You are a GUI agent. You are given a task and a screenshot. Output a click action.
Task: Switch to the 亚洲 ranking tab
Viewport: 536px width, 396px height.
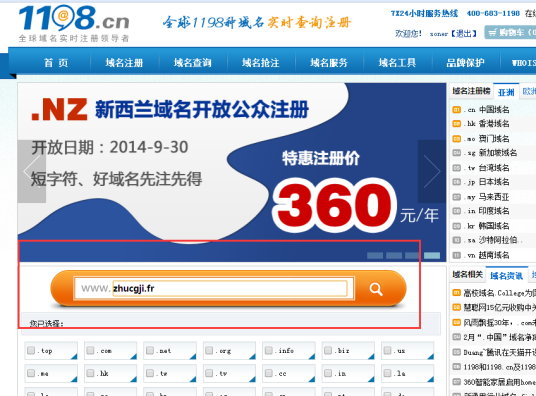(x=506, y=92)
